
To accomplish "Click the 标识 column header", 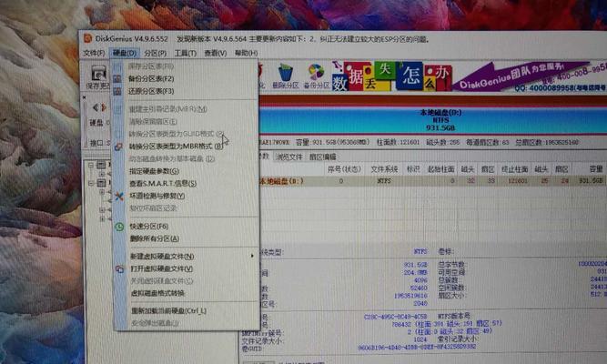I will (x=413, y=169).
